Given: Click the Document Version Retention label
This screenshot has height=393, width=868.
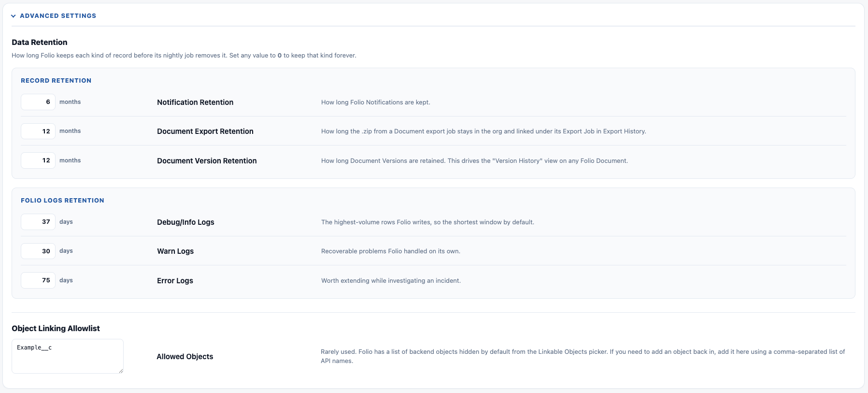Looking at the screenshot, I should [207, 161].
